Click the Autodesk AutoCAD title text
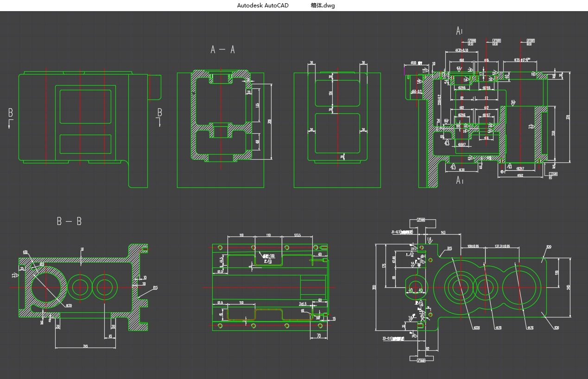 262,6
